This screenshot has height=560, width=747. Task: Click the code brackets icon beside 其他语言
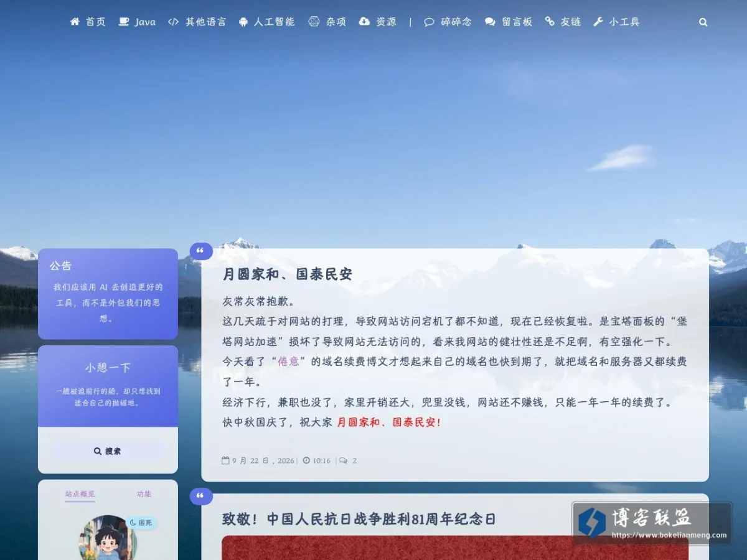pyautogui.click(x=173, y=22)
